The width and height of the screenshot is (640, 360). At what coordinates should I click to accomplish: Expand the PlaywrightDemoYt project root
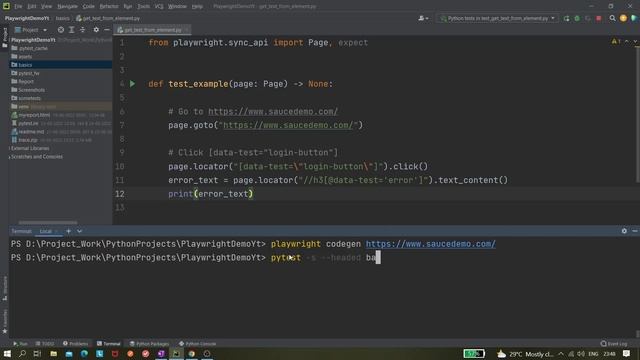coord(33,40)
